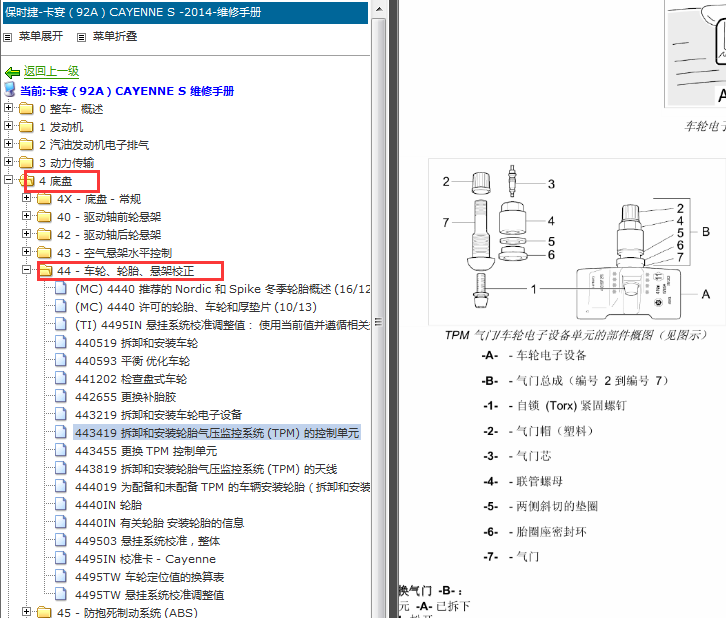Click the computer icon beside 当前:卡宴
The width and height of the screenshot is (726, 618).
click(10, 90)
